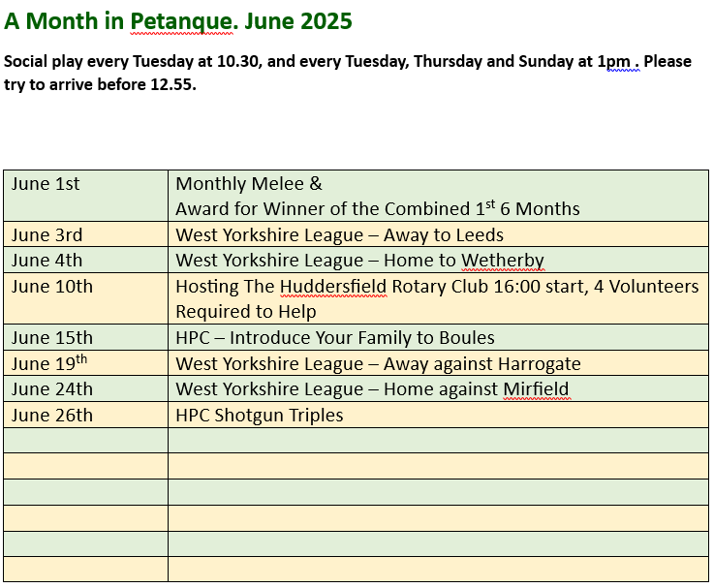The image size is (714, 588).
Task: Click 'Award for Winner of the Combined' line
Action: tap(377, 208)
